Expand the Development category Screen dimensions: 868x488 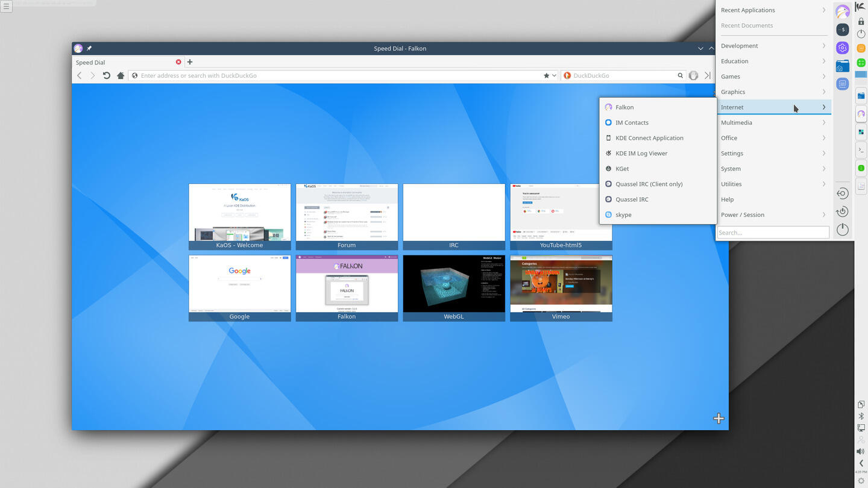point(773,46)
